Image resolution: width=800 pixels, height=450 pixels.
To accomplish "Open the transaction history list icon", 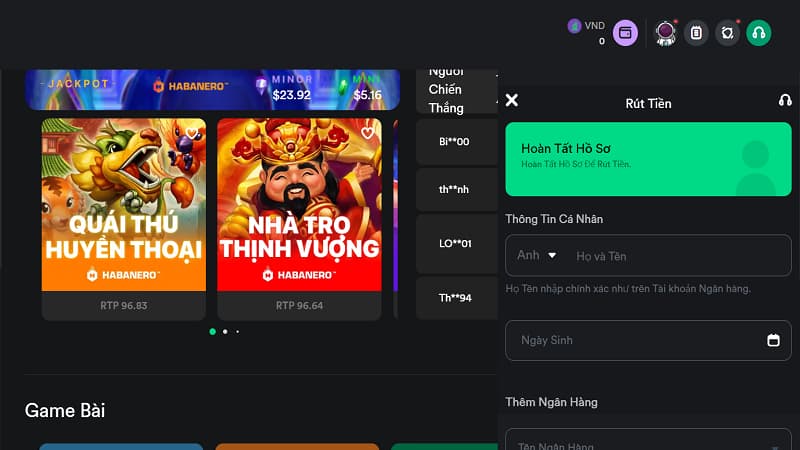I will (696, 33).
